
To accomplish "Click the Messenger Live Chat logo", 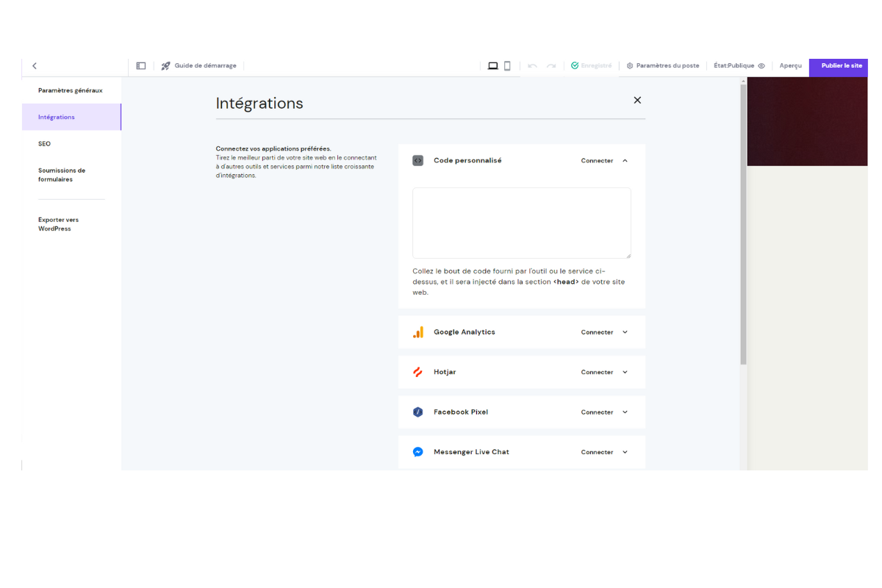I will 417,452.
